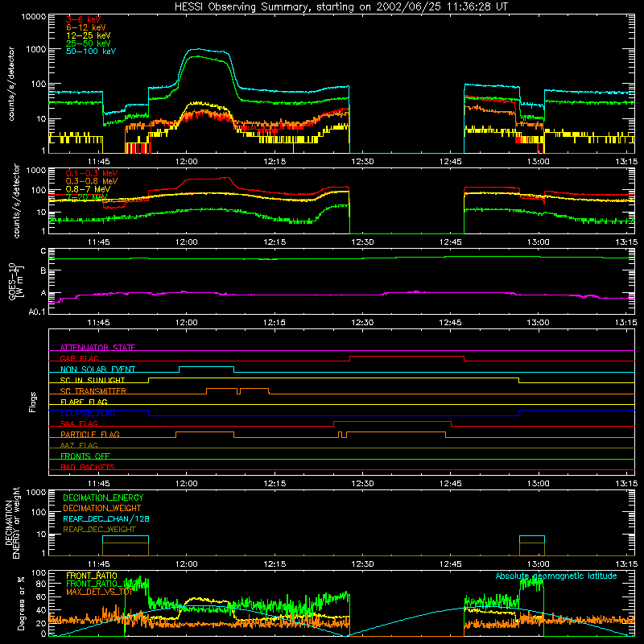
Task: Click the 12:30 time label below the GOES-10 panel
Action: tap(363, 323)
